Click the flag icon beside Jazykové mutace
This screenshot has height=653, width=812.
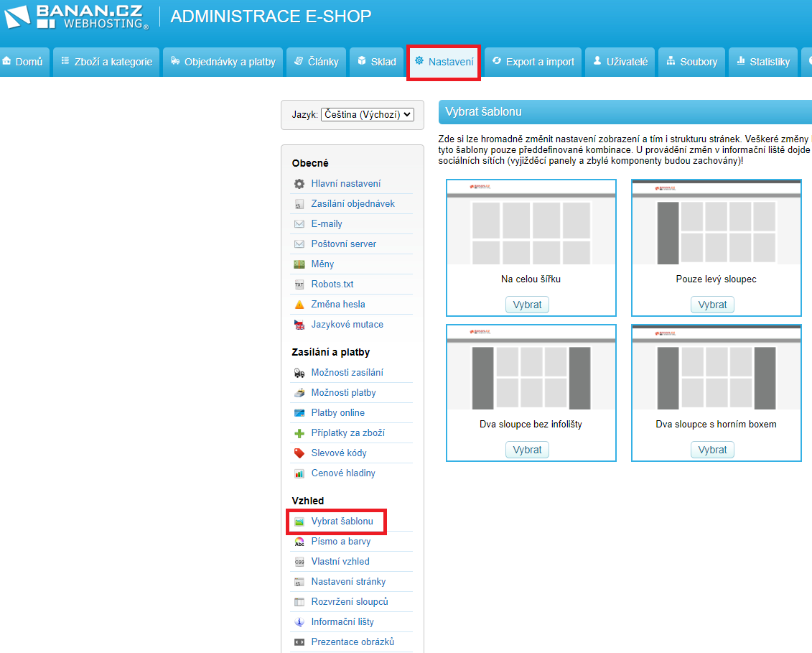(299, 325)
